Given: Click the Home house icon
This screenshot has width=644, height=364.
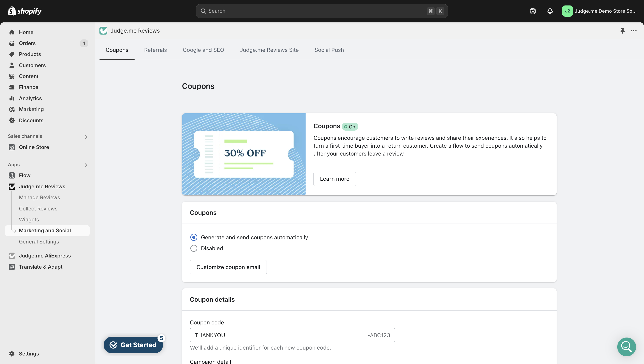Looking at the screenshot, I should pyautogui.click(x=12, y=32).
